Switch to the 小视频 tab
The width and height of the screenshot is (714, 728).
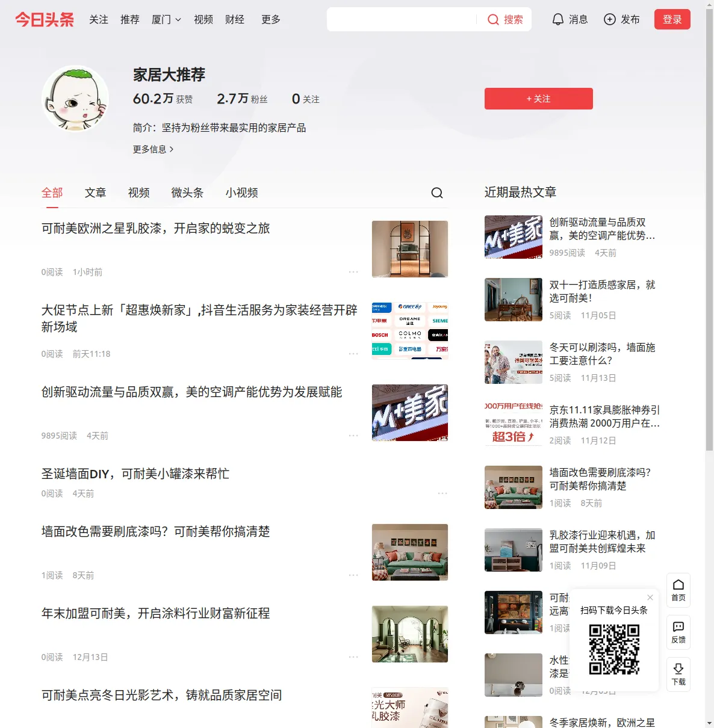(x=242, y=193)
